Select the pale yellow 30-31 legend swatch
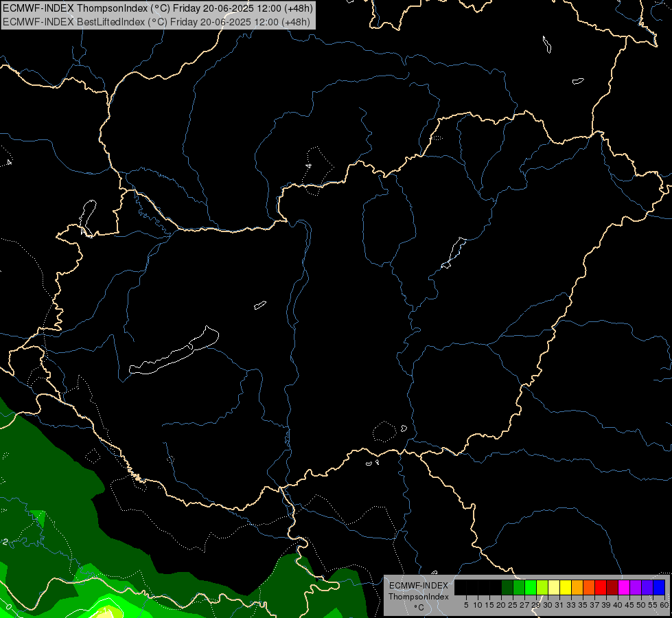The image size is (672, 618). pos(554,587)
